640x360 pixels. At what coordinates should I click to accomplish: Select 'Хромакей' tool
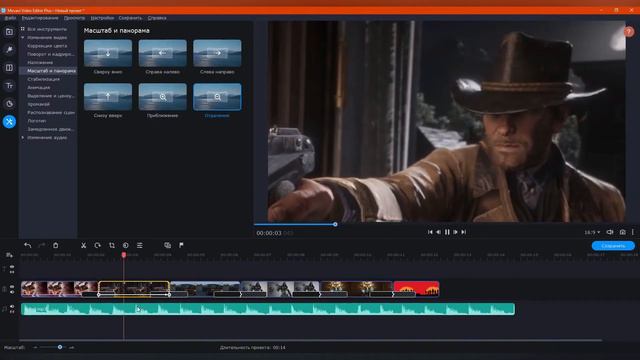(x=38, y=104)
